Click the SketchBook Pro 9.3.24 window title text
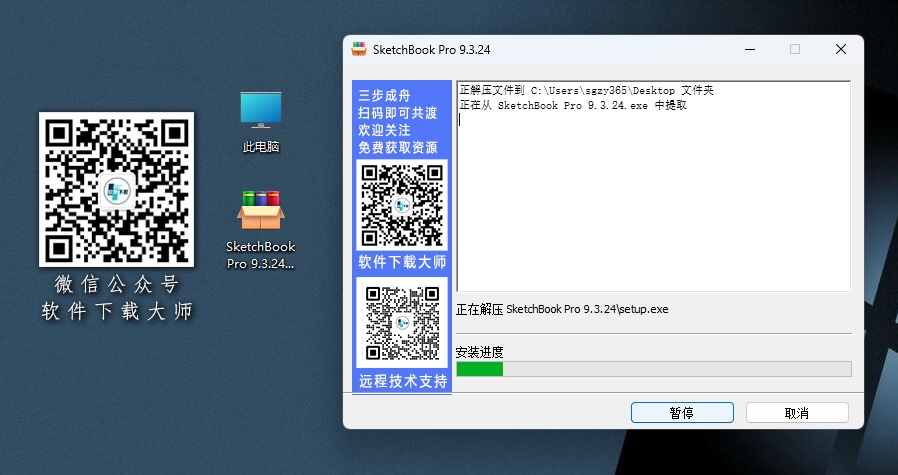Screen dimensions: 898x475 [x=431, y=50]
